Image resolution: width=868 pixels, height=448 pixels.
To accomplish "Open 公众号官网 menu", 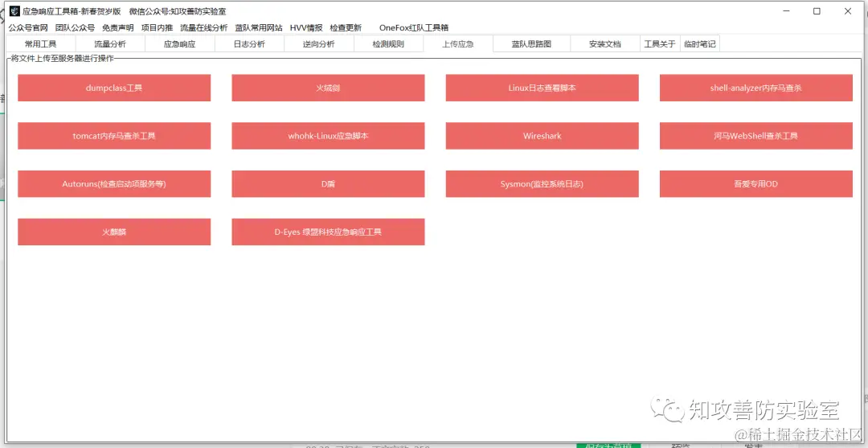I will [28, 27].
